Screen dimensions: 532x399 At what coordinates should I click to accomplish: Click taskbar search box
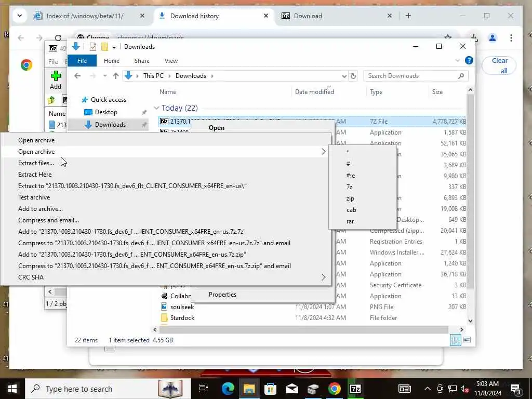click(108, 389)
